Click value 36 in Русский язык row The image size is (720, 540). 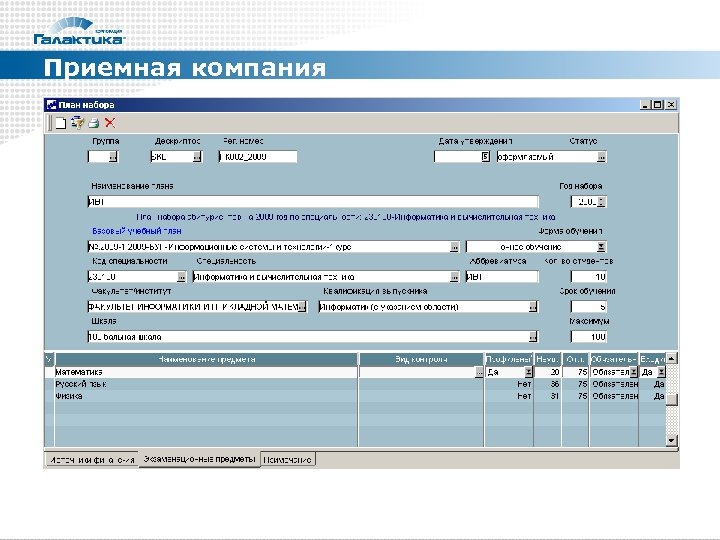point(555,384)
